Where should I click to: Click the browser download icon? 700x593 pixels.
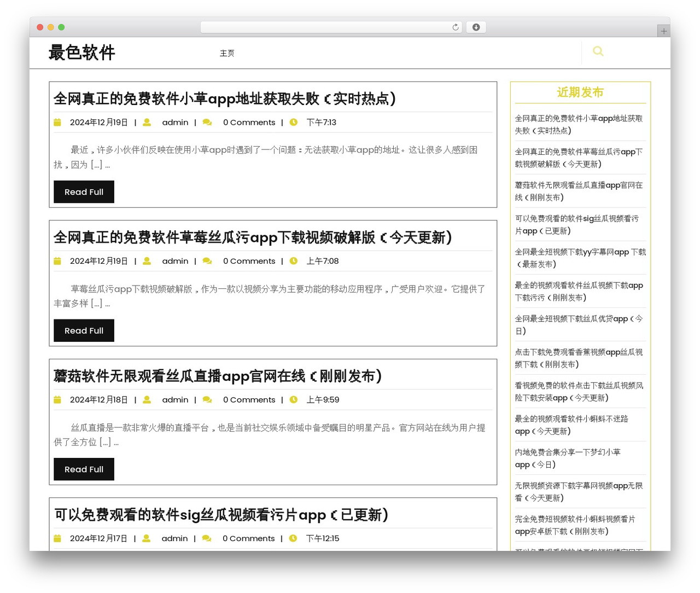[x=476, y=27]
